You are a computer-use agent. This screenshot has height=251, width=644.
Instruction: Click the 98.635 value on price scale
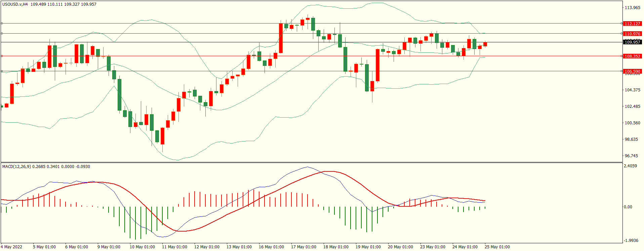pos(631,139)
